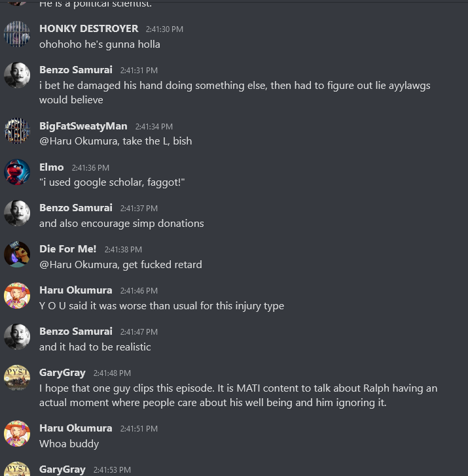468x476 pixels.
Task: Click GaryGray's avatar at 2:41:53 PM
Action: pos(17,469)
